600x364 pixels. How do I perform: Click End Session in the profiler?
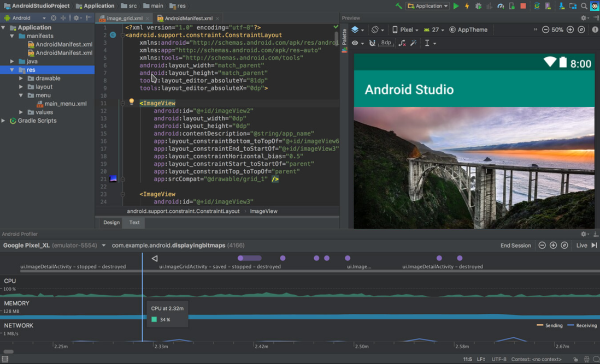tap(515, 246)
